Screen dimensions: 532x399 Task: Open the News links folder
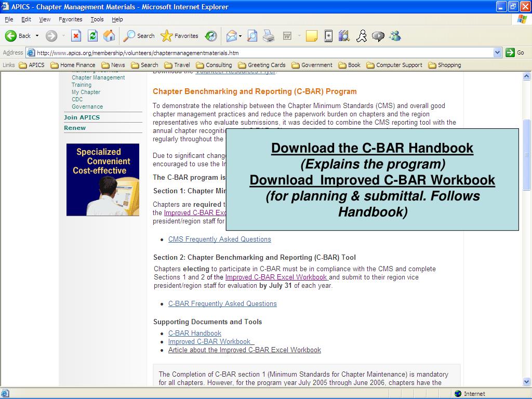pyautogui.click(x=113, y=65)
